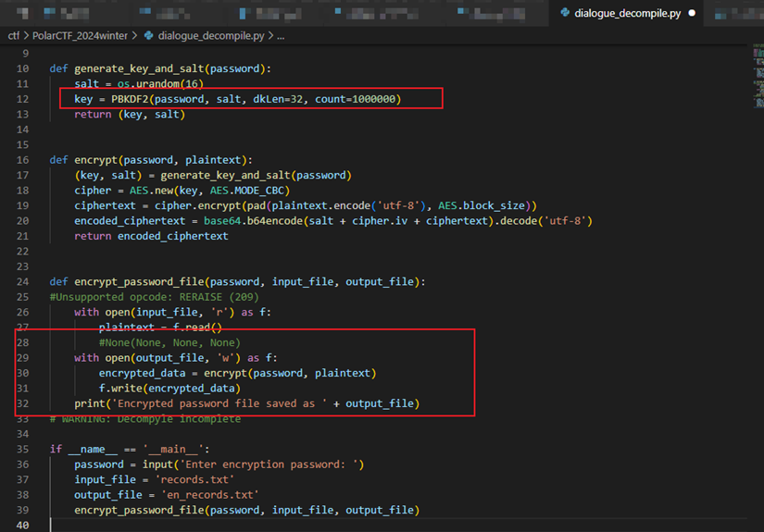764x532 pixels.
Task: Click the Python file icon in breadcrumb
Action: point(149,35)
